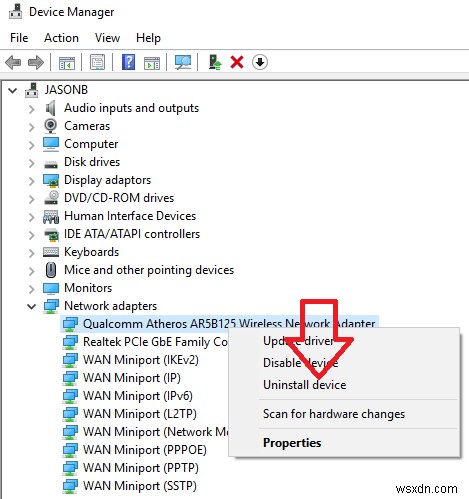The height and width of the screenshot is (499, 469).
Task: Expand DVD/CD-ROM drives category
Action: click(32, 199)
